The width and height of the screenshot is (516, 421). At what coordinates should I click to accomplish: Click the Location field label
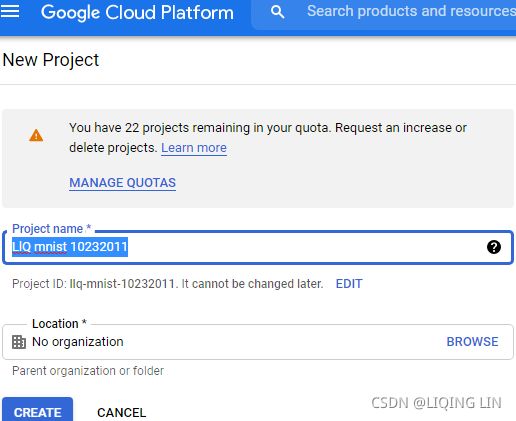pos(59,323)
